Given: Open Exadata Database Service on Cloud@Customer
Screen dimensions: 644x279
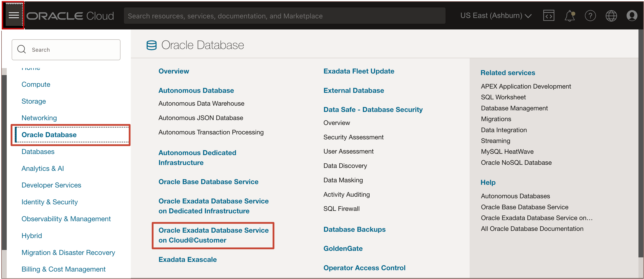Looking at the screenshot, I should (x=214, y=235).
